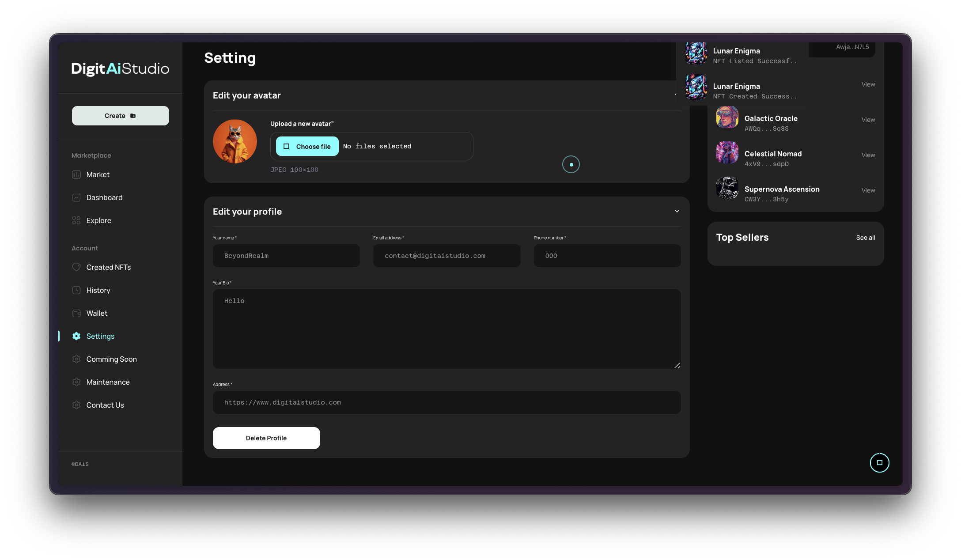The height and width of the screenshot is (560, 961).
Task: Click the Settings gear icon
Action: [76, 336]
